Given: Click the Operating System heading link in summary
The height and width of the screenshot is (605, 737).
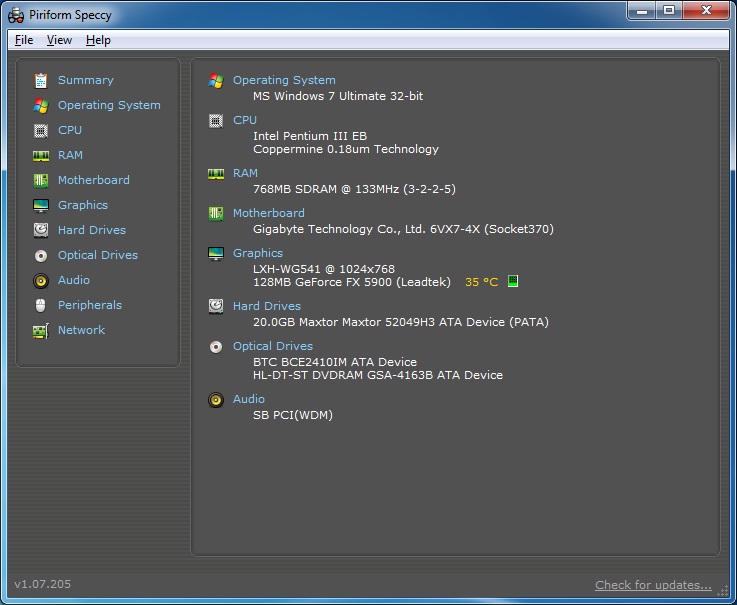Looking at the screenshot, I should pos(284,80).
